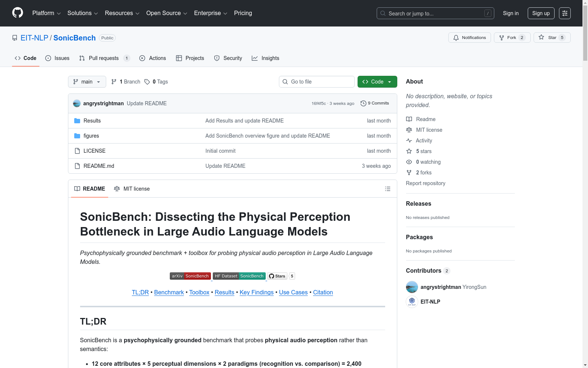This screenshot has height=368, width=588.
Task: Open the README outline icon button
Action: point(388,189)
